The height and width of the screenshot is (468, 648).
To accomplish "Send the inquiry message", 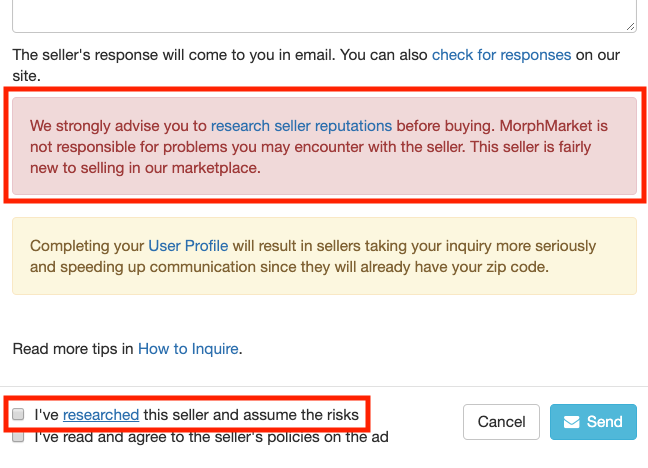I will point(593,422).
